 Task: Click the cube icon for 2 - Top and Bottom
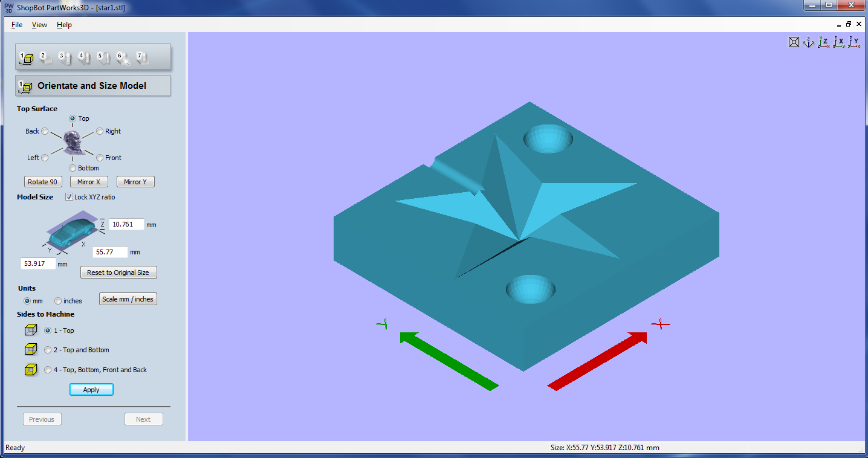point(31,350)
